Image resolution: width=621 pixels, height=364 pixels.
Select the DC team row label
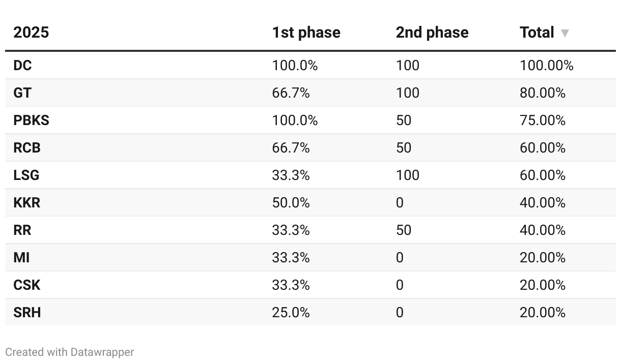pos(22,66)
